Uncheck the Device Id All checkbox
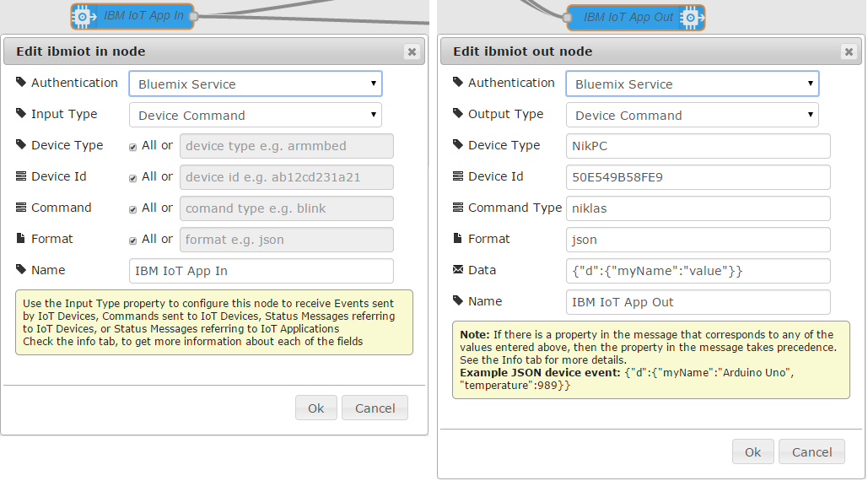 tap(133, 178)
